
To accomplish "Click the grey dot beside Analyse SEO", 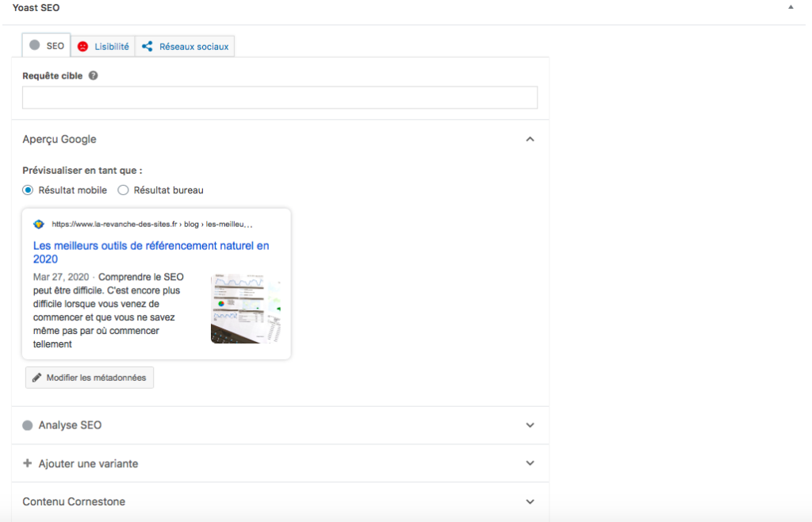I will tap(28, 425).
